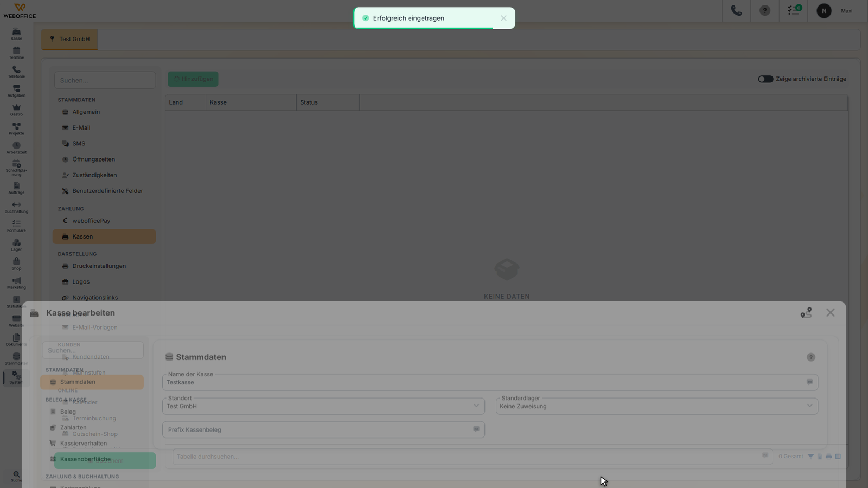Open the Telefonie module in the sidebar
This screenshot has width=868, height=488.
pos(16,72)
